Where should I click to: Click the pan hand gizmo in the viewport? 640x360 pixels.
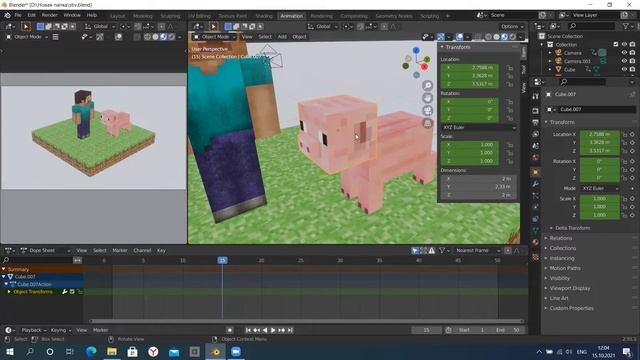point(427,98)
